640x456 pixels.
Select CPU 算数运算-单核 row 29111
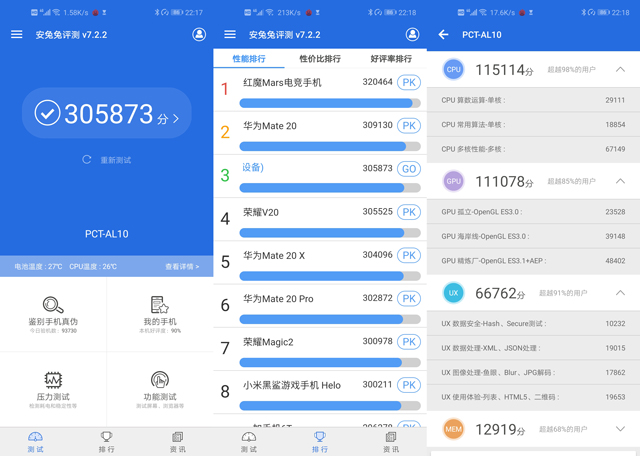click(x=533, y=100)
